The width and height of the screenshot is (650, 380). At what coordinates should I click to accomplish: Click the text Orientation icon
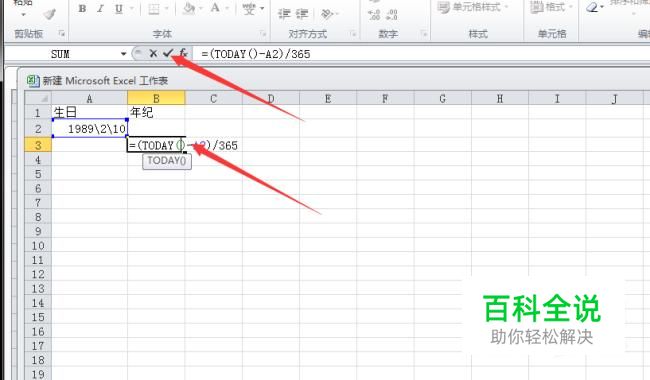327,14
